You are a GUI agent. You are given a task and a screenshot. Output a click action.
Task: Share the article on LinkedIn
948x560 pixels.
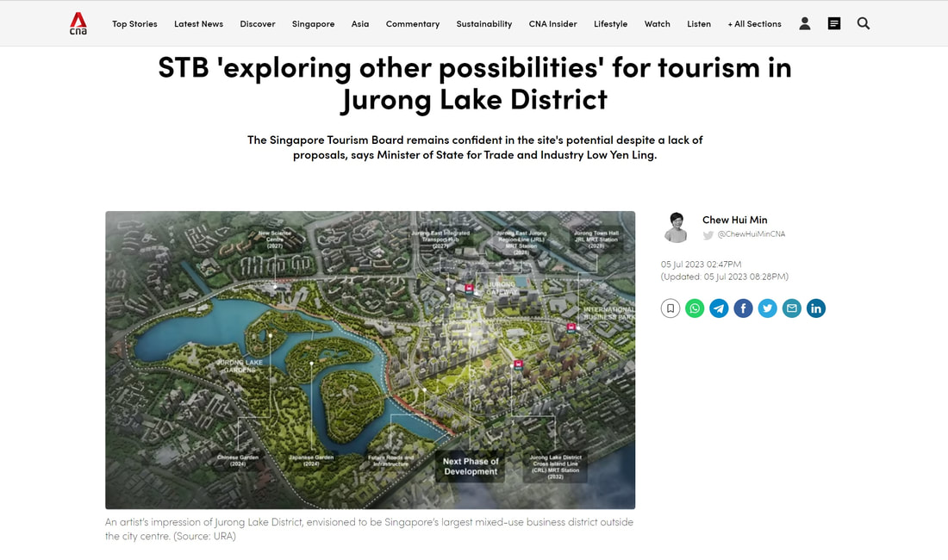click(815, 308)
